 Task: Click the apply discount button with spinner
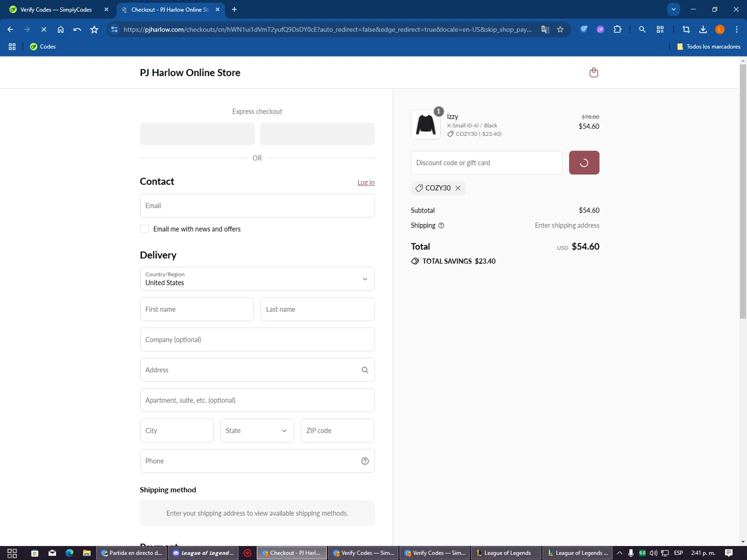(x=584, y=163)
